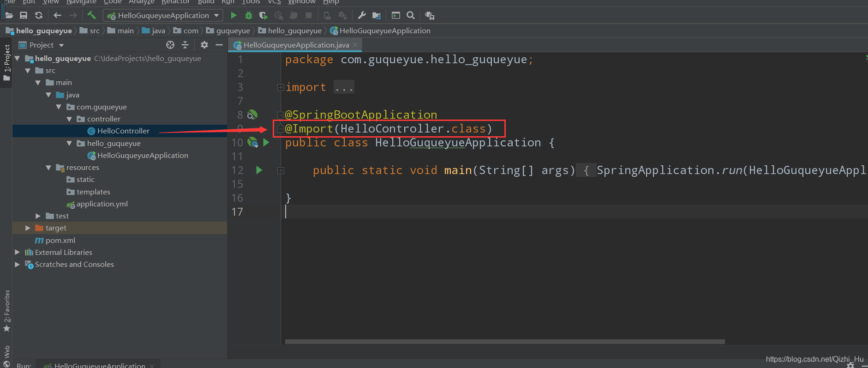Collapse the src folder in the tree
This screenshot has width=868, height=368.
[x=28, y=70]
